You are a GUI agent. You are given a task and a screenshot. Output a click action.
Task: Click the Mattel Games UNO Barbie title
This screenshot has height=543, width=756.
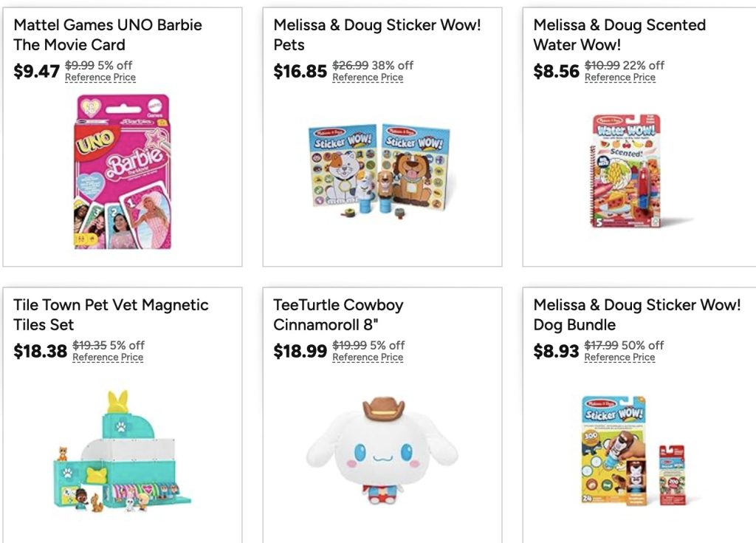tap(108, 35)
